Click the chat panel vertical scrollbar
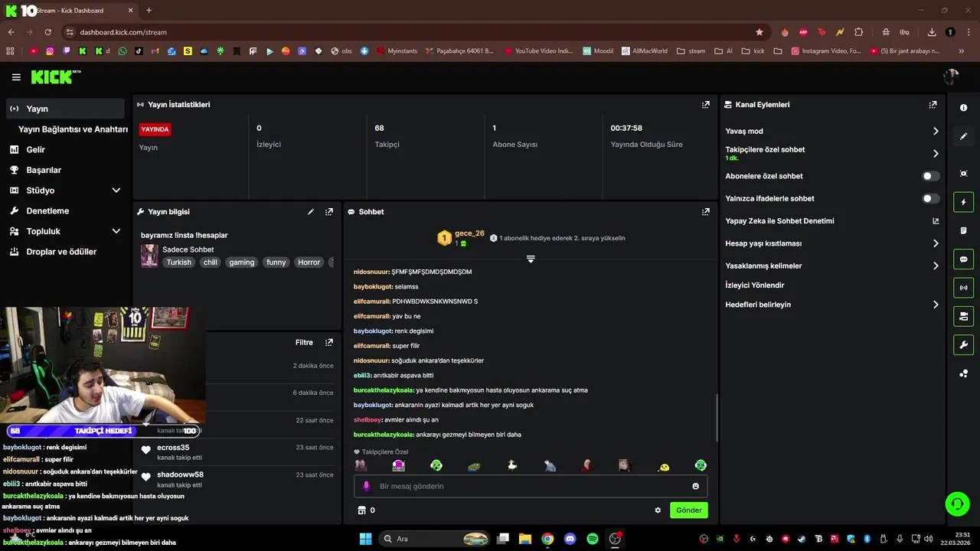980x551 pixels. (717, 417)
